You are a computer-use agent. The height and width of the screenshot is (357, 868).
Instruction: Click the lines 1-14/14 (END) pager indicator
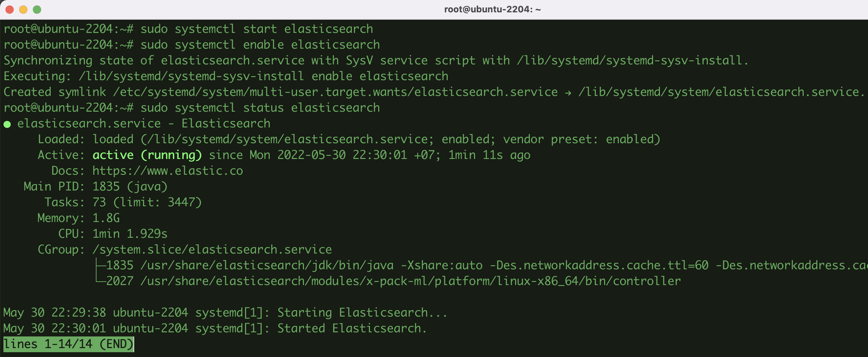[x=67, y=344]
